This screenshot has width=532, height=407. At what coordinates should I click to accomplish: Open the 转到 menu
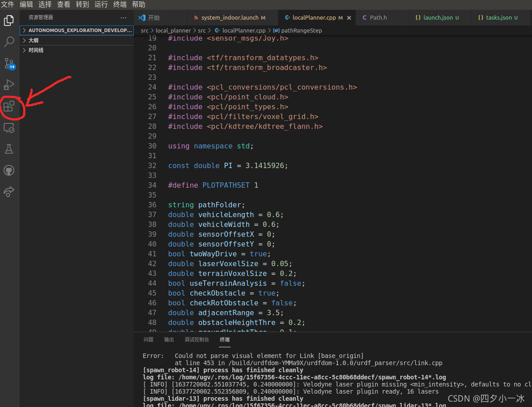(x=82, y=4)
